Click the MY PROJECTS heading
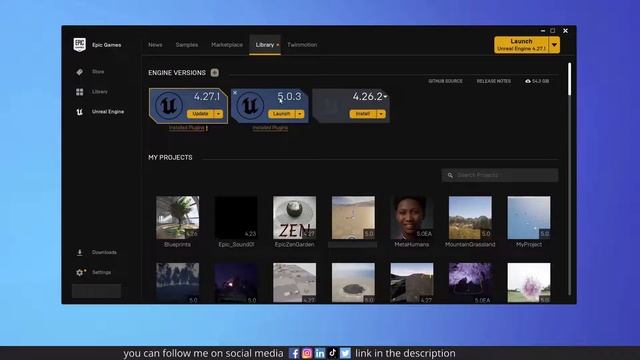Screen dimensions: 640x360 [x=170, y=158]
